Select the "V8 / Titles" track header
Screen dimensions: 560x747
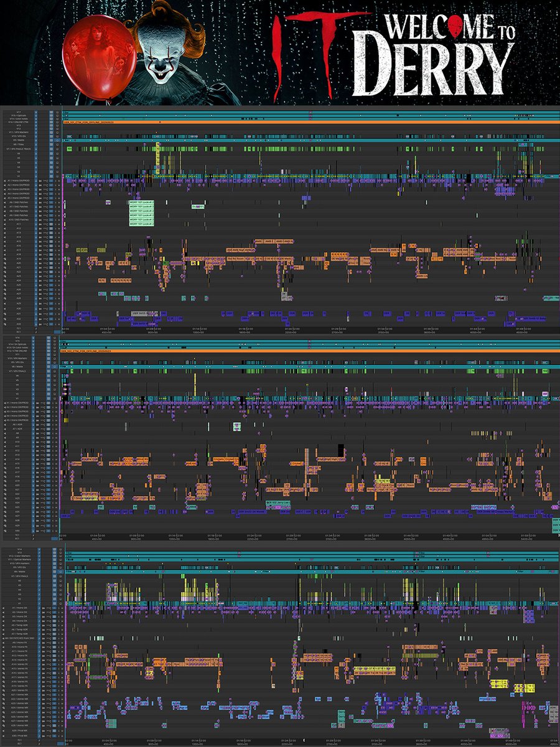tap(19, 144)
